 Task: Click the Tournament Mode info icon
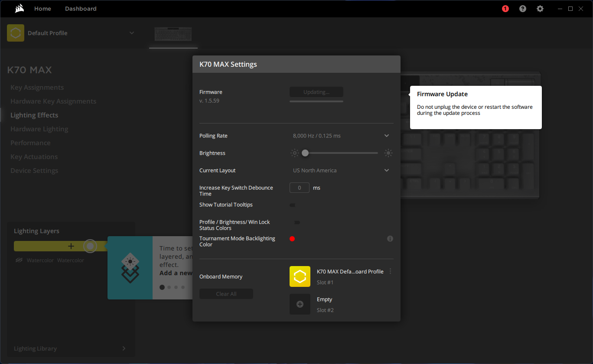(x=390, y=239)
